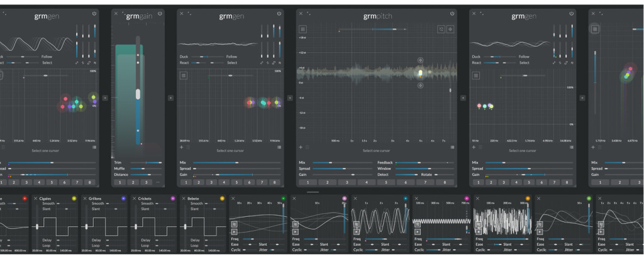Select preset 5 in grmpitch
The height and width of the screenshot is (259, 644).
click(x=386, y=182)
